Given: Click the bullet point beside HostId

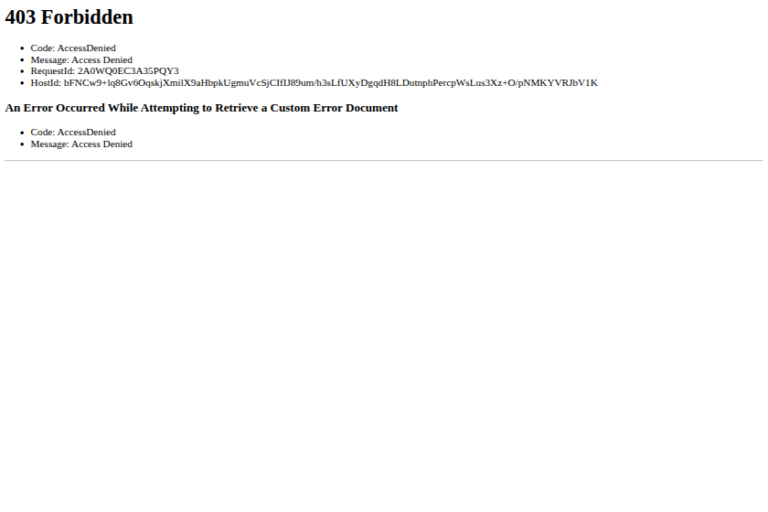Looking at the screenshot, I should tap(22, 83).
